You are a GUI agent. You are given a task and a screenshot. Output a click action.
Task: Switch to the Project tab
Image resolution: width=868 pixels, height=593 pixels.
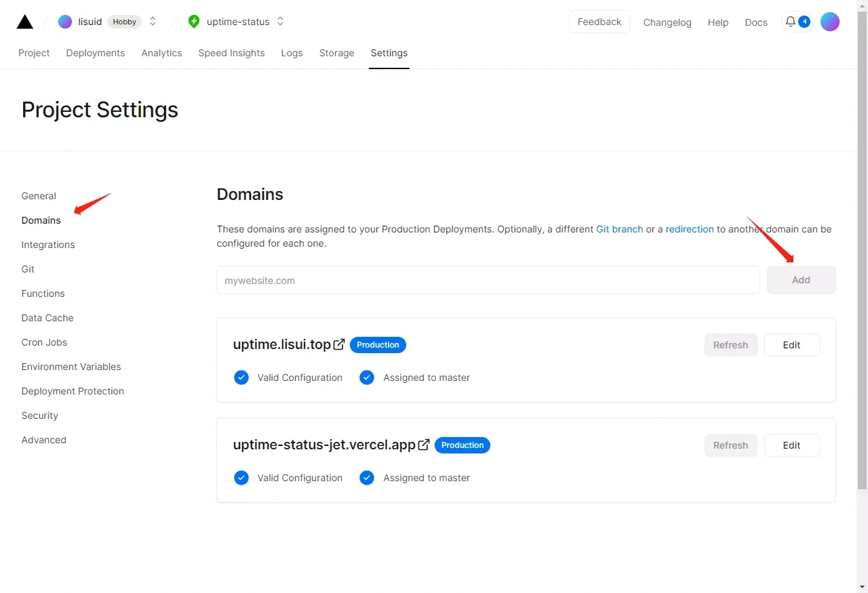[x=34, y=53]
